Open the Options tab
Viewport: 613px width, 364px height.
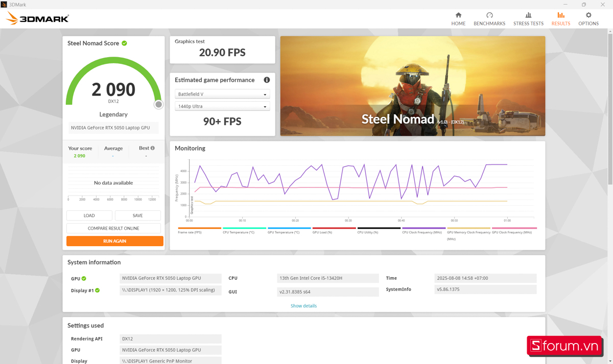click(x=588, y=19)
